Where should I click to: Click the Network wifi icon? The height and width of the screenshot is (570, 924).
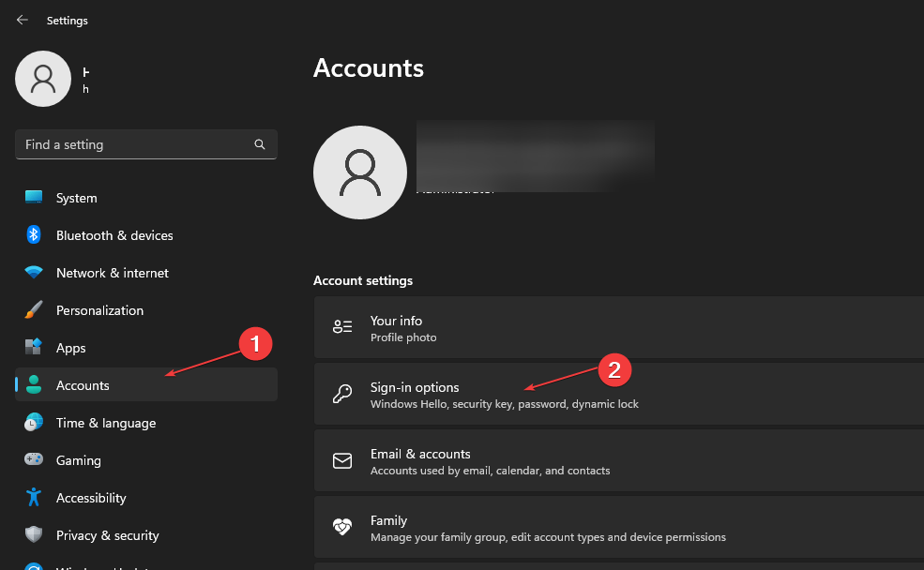(x=34, y=272)
